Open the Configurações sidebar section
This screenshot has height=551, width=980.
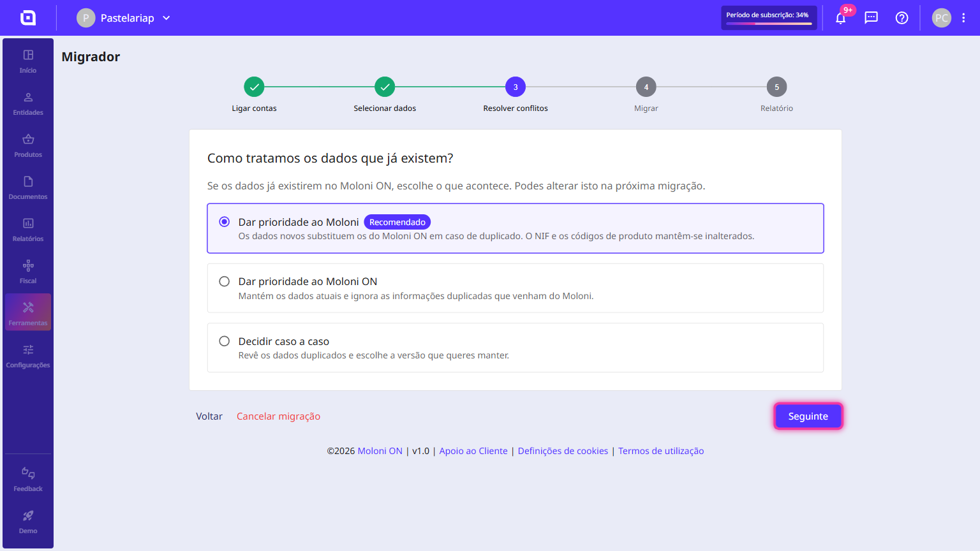[28, 356]
